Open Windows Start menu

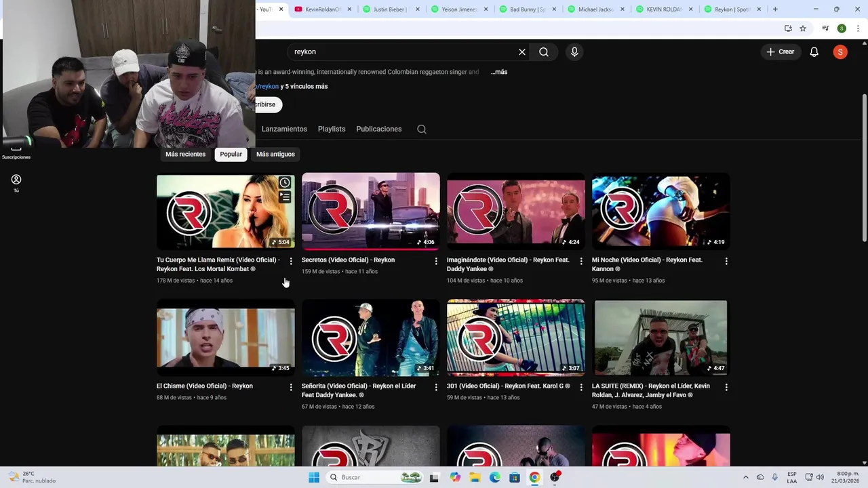tap(314, 477)
